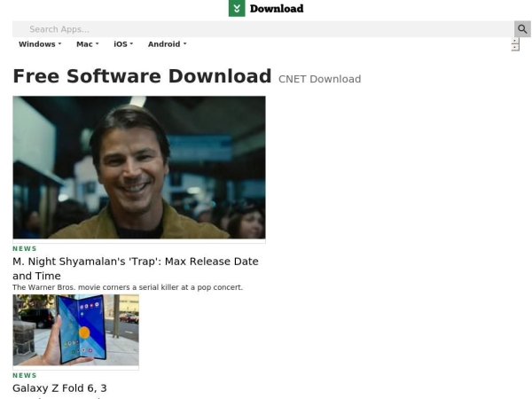Click the Download wordmark text
This screenshot has height=399, width=532.
tap(277, 9)
